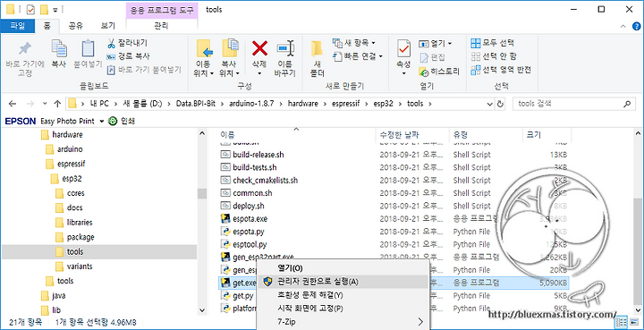Click Select none (선택 안 함)
Screen dimensions: 644x330
494,56
